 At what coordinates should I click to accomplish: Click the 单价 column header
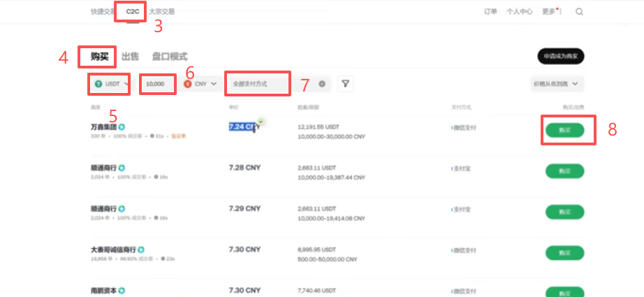(234, 107)
